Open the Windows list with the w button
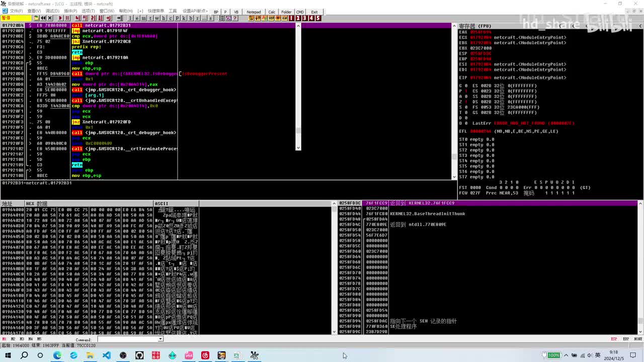Image resolution: width=644 pixels, height=362 pixels. coord(157,18)
